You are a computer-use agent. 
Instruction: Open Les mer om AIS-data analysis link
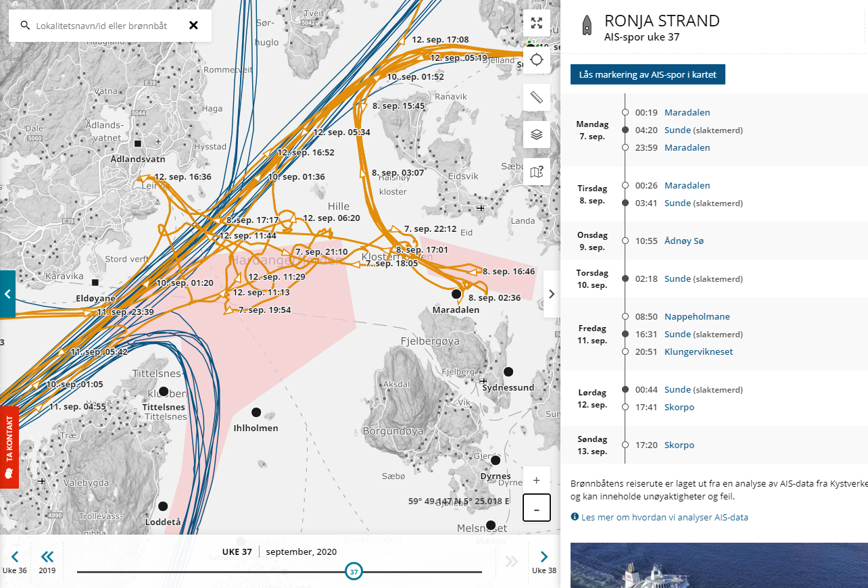665,517
